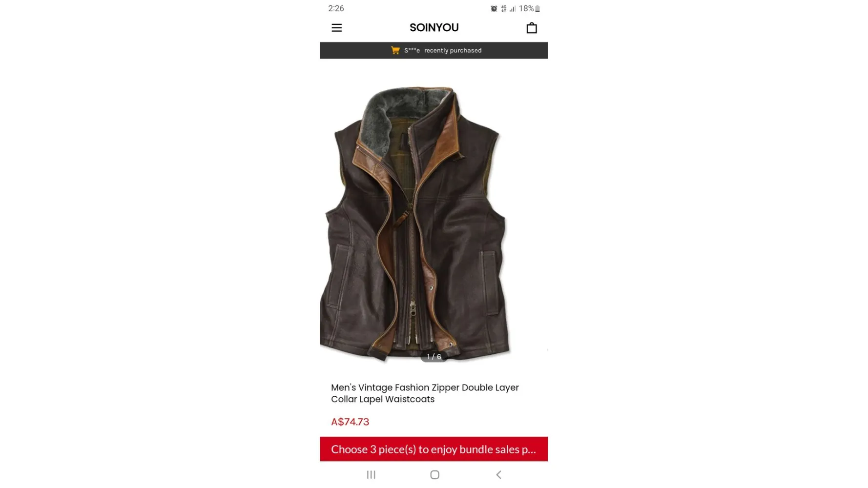Tap the alarm icon in the status bar
This screenshot has height=488, width=868.
[494, 8]
